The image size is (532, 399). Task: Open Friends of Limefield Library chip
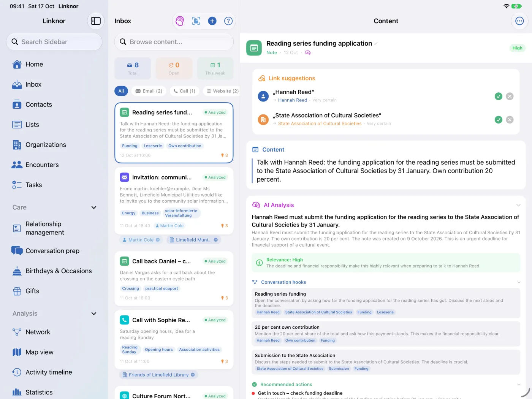[x=158, y=375]
